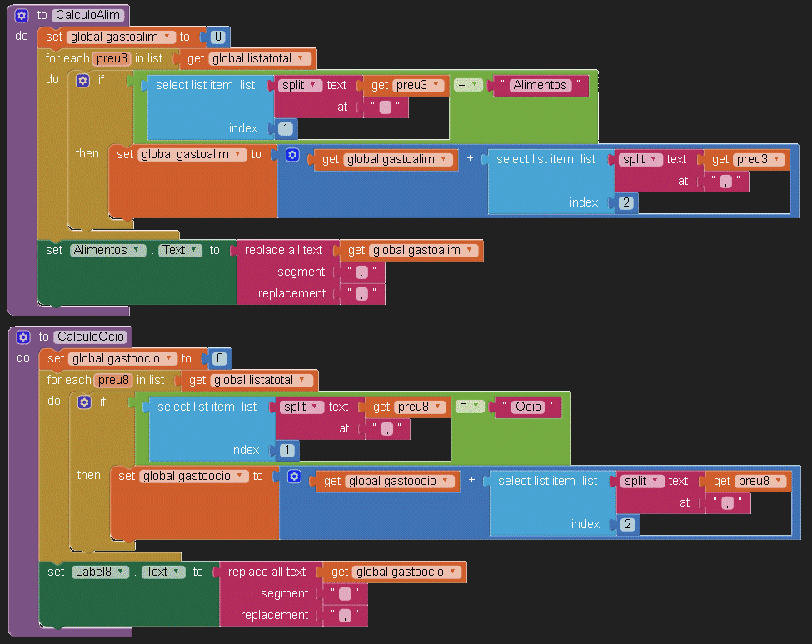Edit the CalculoAlim procedure name field
Screen dimensions: 812x644
pyautogui.click(x=90, y=15)
